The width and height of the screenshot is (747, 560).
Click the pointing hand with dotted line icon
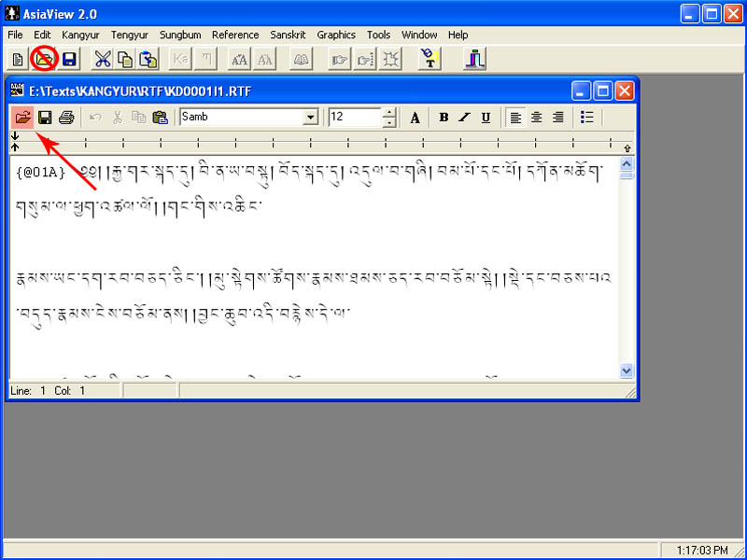pyautogui.click(x=365, y=59)
